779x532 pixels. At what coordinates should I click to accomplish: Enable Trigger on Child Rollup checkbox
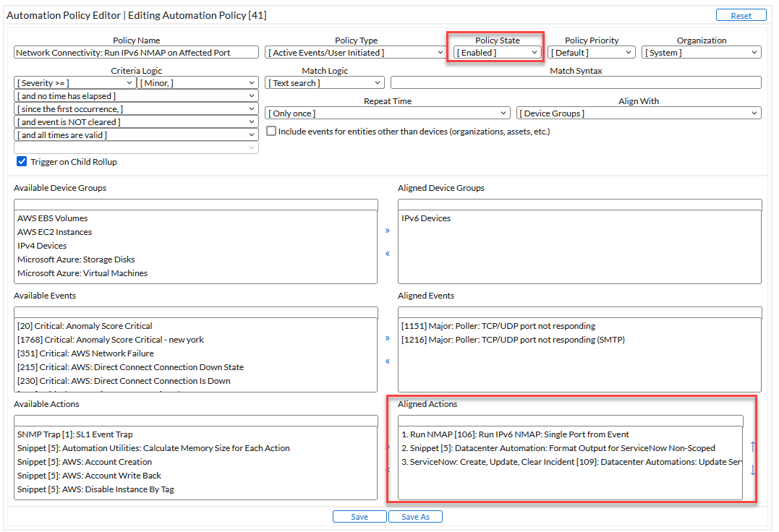[x=22, y=162]
